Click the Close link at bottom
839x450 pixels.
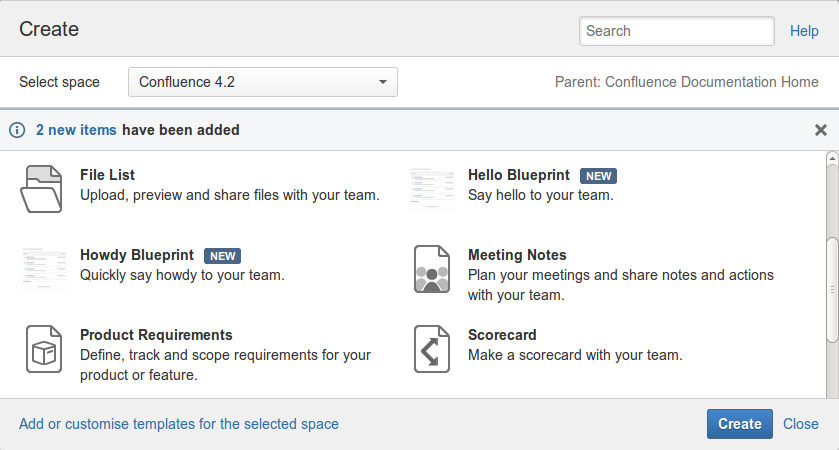click(x=801, y=424)
